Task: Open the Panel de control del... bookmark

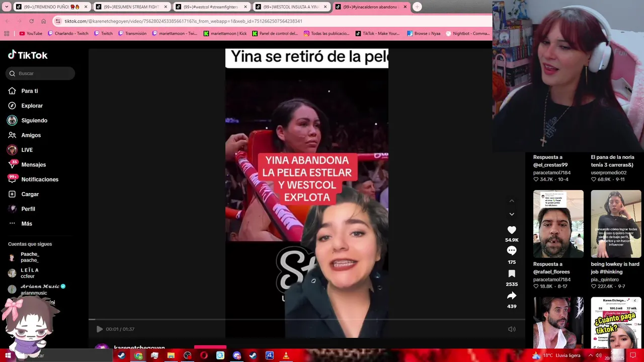Action: pos(275,34)
